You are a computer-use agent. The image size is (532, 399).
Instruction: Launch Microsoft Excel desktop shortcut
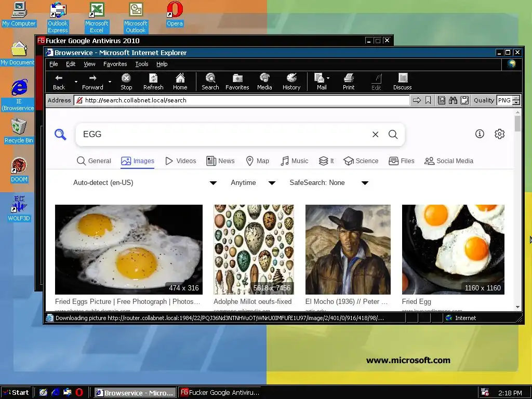click(x=97, y=17)
